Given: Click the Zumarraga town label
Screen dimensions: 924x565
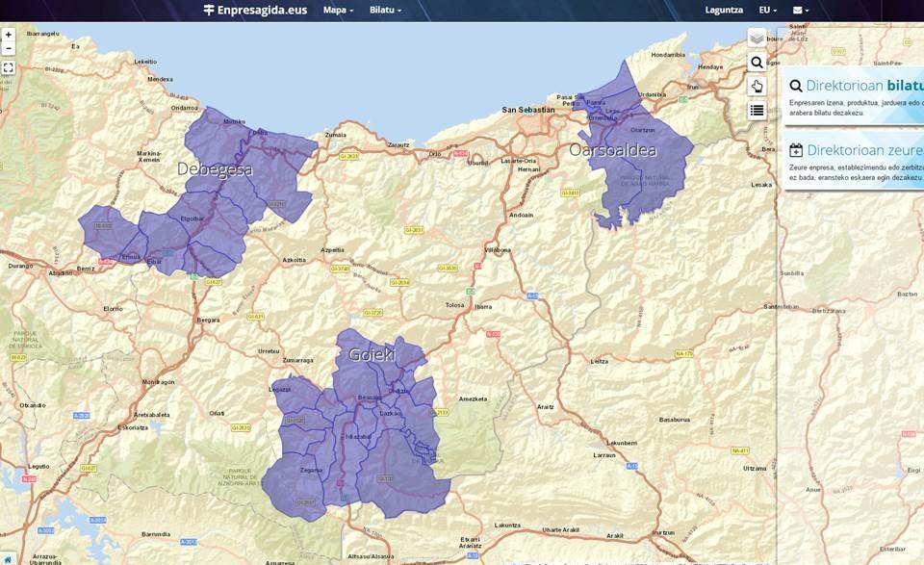Looking at the screenshot, I should [x=297, y=360].
